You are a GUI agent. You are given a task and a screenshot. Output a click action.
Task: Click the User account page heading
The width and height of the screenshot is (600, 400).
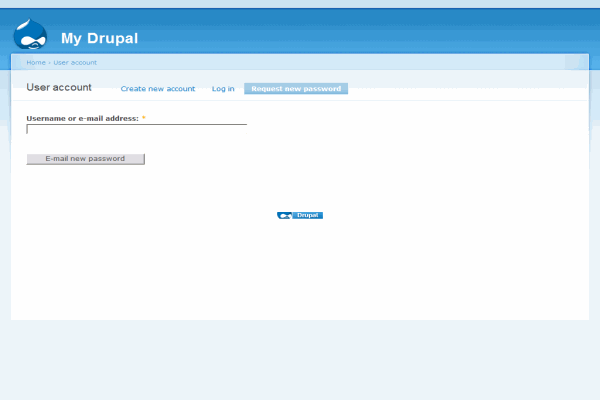tap(59, 88)
